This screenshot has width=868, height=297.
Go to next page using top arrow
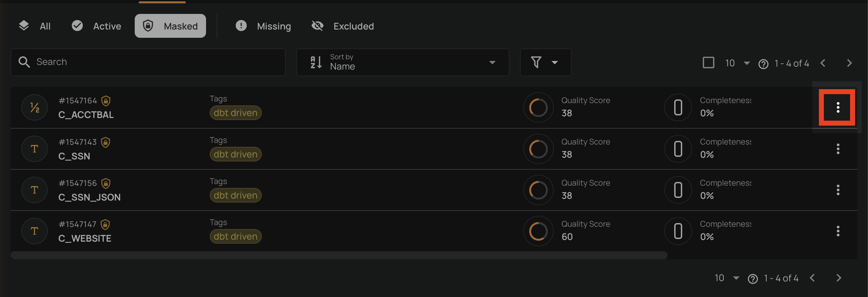(x=849, y=63)
